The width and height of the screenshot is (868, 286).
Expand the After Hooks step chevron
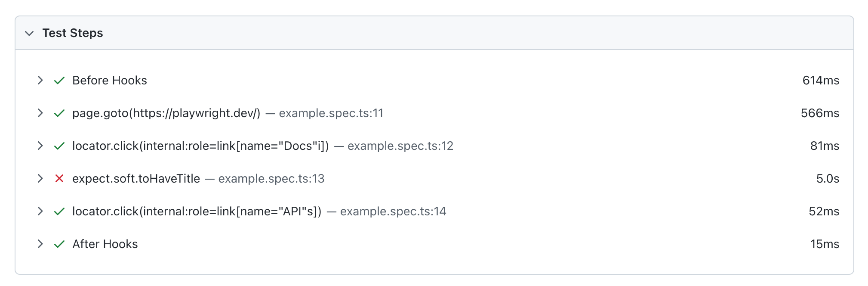40,244
